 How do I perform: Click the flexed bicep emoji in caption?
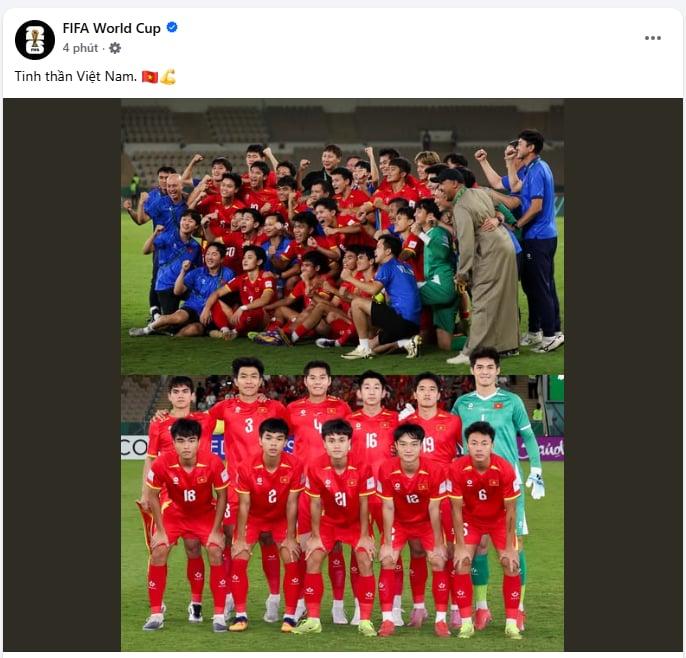[168, 77]
